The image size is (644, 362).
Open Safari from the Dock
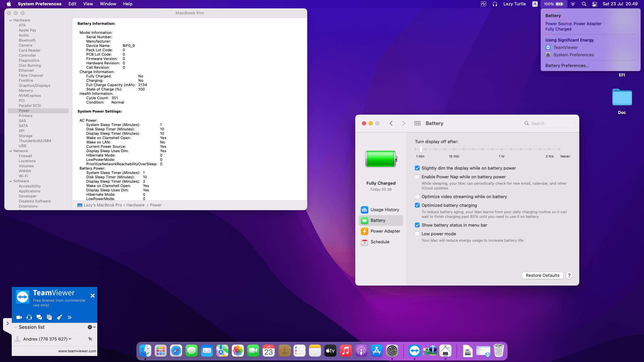[x=176, y=351]
